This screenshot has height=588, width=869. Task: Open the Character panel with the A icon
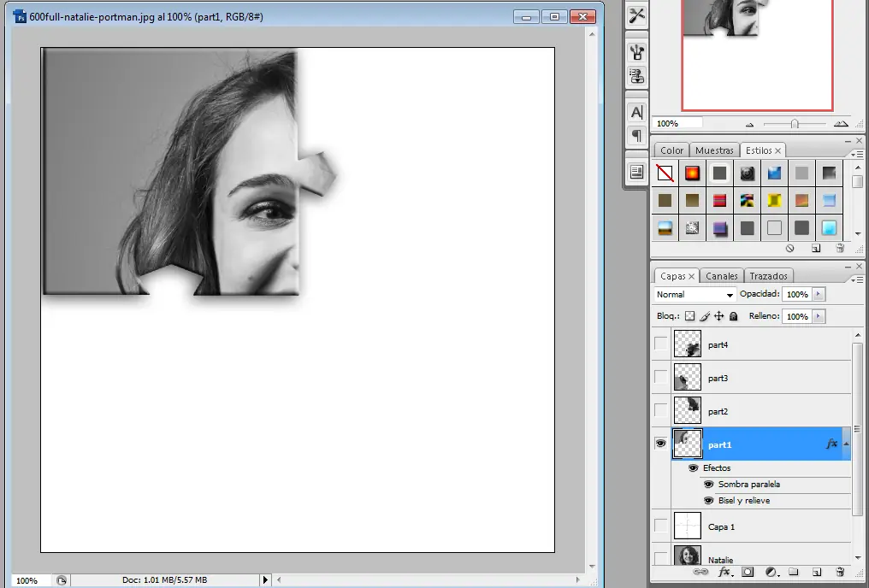coord(635,111)
